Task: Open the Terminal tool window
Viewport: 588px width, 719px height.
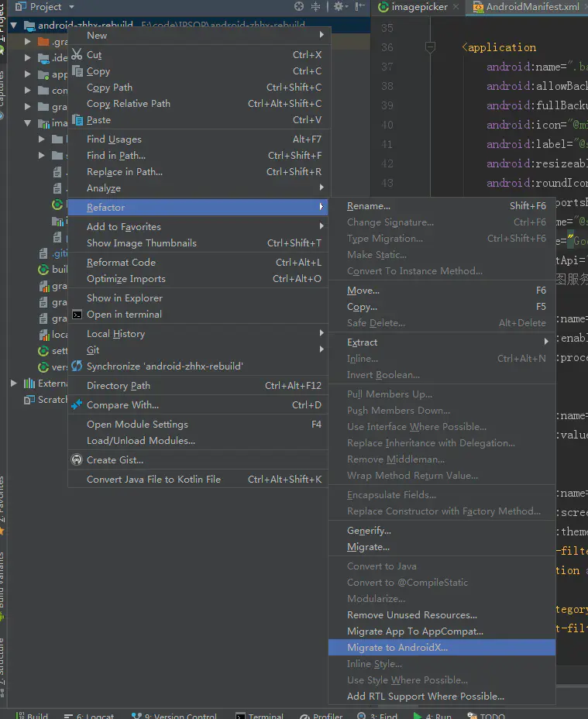Action: pos(260,715)
